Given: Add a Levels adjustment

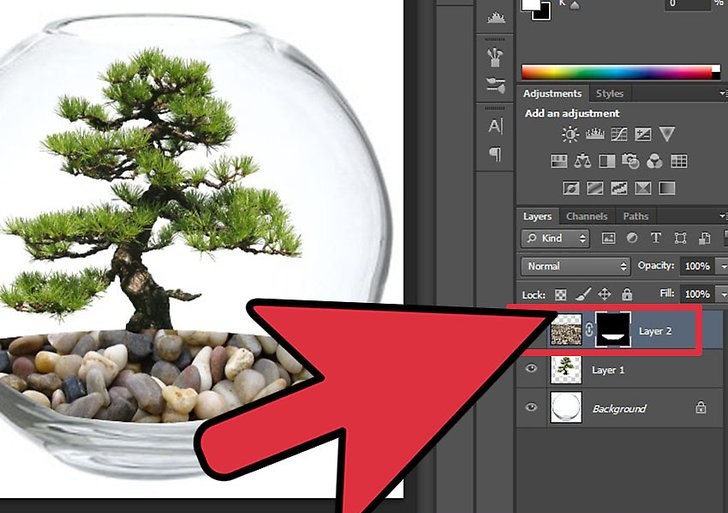Looking at the screenshot, I should pyautogui.click(x=594, y=134).
